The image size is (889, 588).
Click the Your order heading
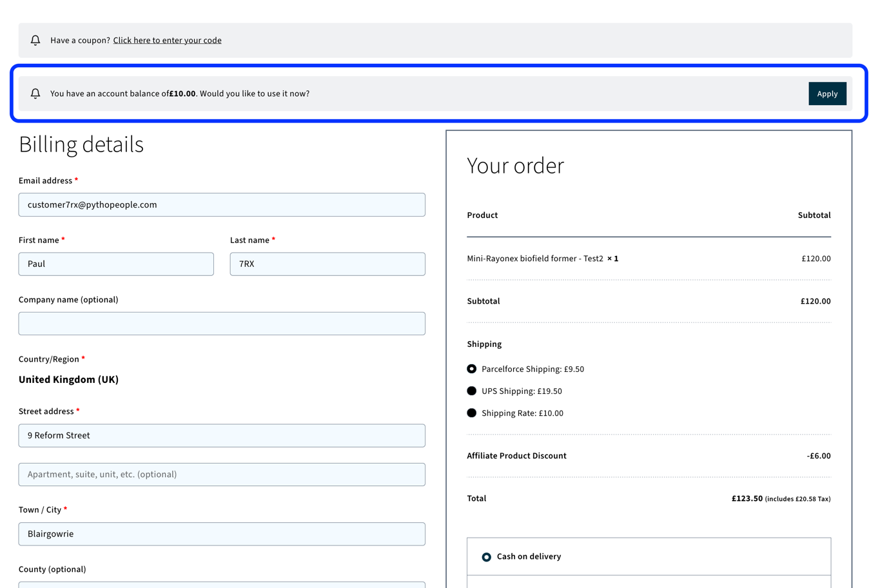point(516,166)
